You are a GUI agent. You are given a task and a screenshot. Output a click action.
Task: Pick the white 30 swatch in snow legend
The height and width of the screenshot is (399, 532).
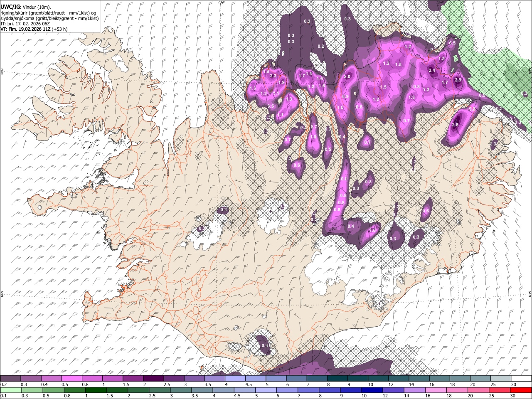coord(521,378)
